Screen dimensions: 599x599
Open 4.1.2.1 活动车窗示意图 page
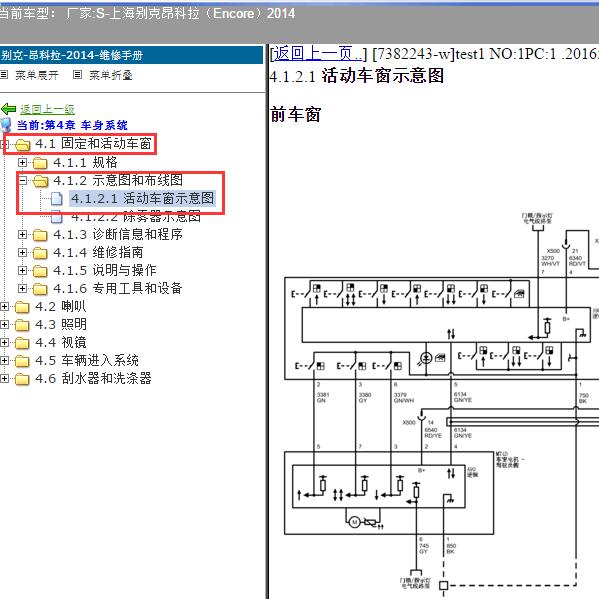(142, 198)
